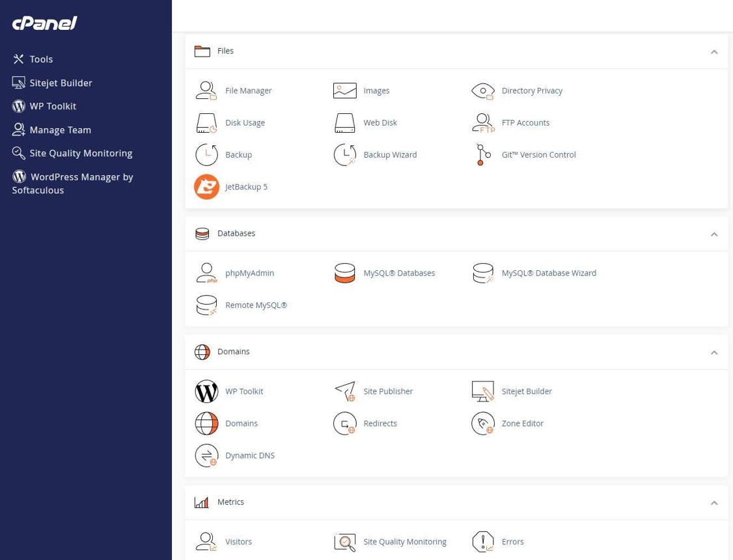
Task: Open the Git Version Control icon
Action: click(483, 155)
